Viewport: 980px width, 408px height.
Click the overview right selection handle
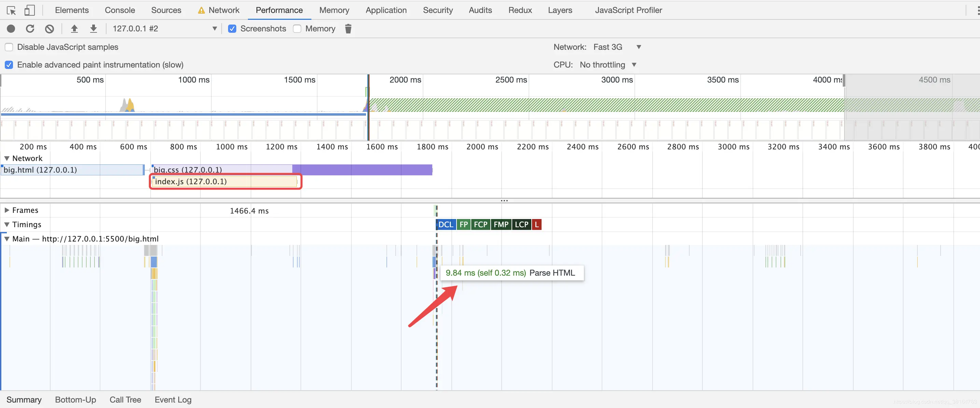pos(844,81)
